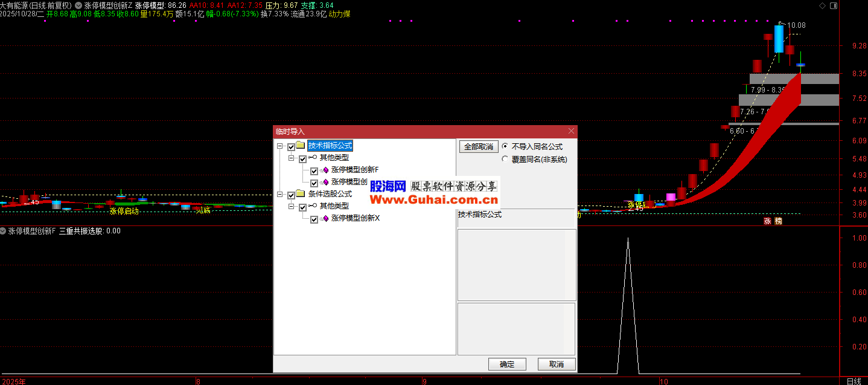Collapse the 技术指标公式 tree node
The width and height of the screenshot is (868, 385).
tap(280, 146)
